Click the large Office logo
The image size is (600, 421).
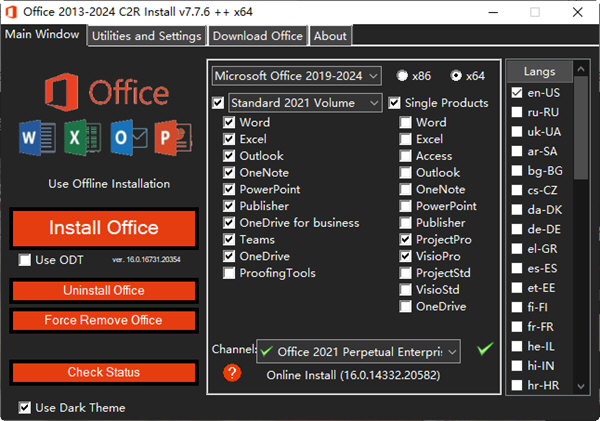(x=103, y=92)
